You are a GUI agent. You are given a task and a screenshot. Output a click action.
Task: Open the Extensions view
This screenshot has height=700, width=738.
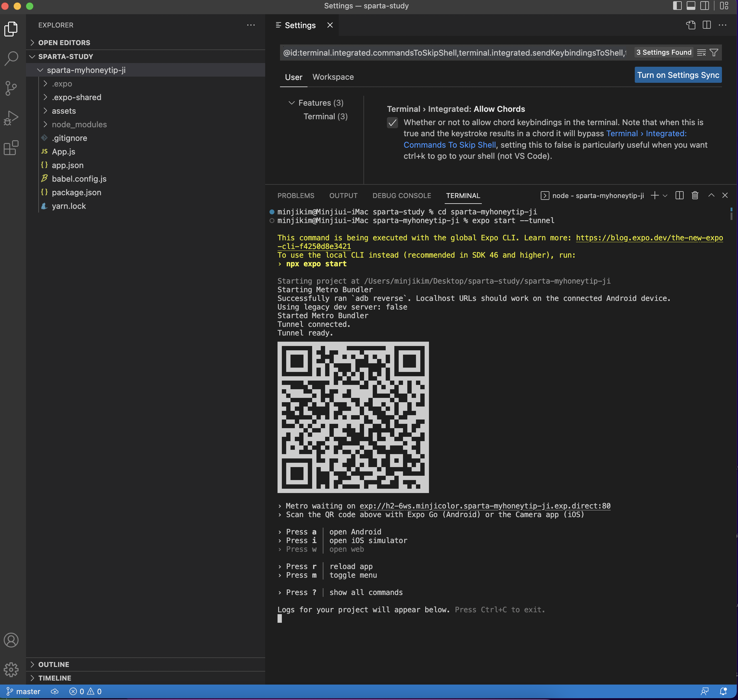[x=11, y=148]
